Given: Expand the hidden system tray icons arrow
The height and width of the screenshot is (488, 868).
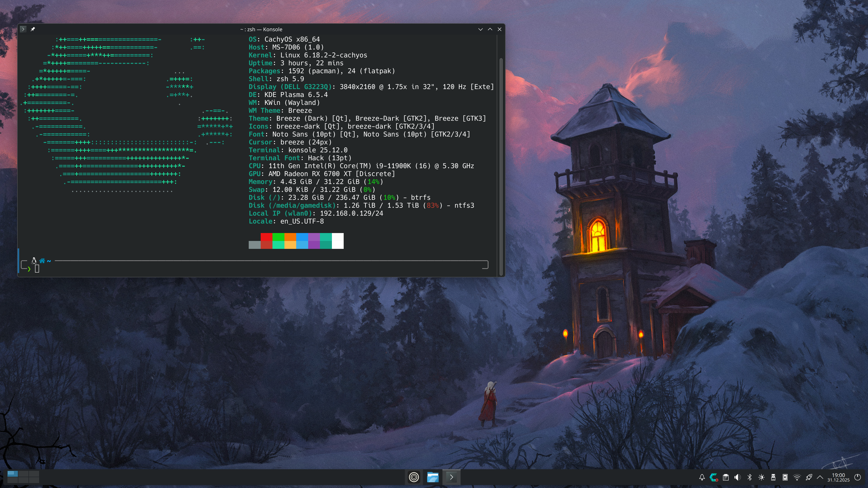Looking at the screenshot, I should (820, 477).
